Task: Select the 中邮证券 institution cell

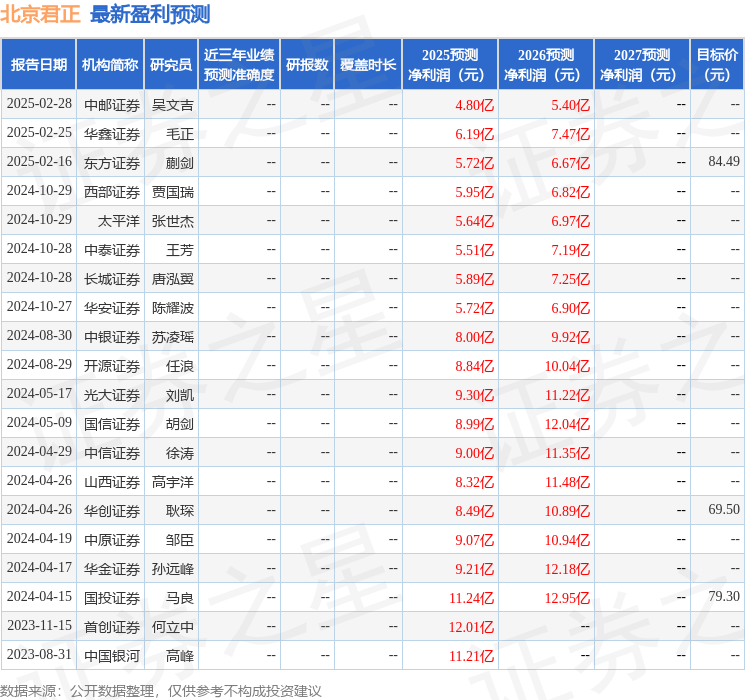Action: (x=112, y=105)
